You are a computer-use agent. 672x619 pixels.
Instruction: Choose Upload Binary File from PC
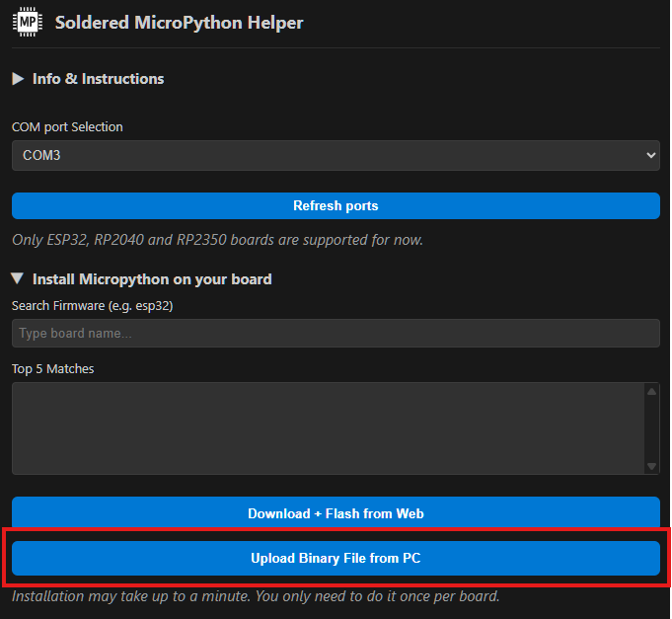(x=336, y=558)
